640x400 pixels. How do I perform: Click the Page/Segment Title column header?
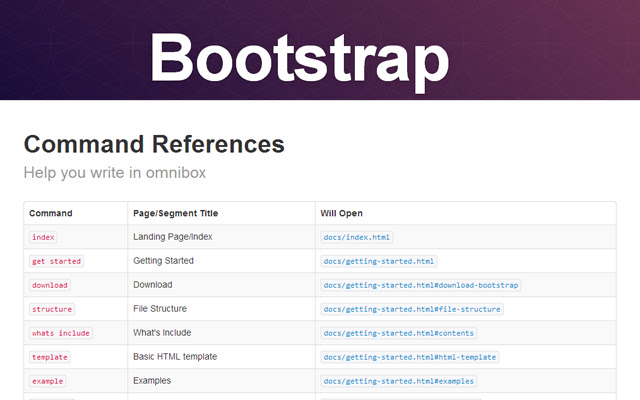click(175, 213)
